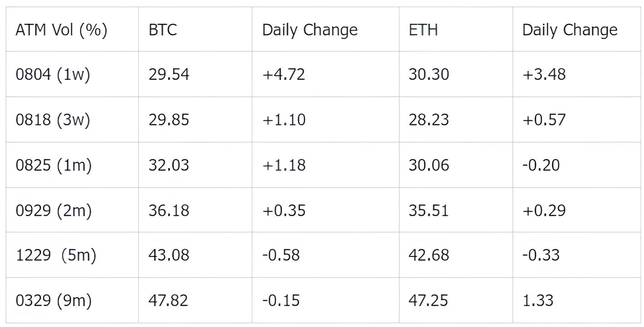
Task: Select the 0329 (9m) expiry cell
Action: coord(54,301)
